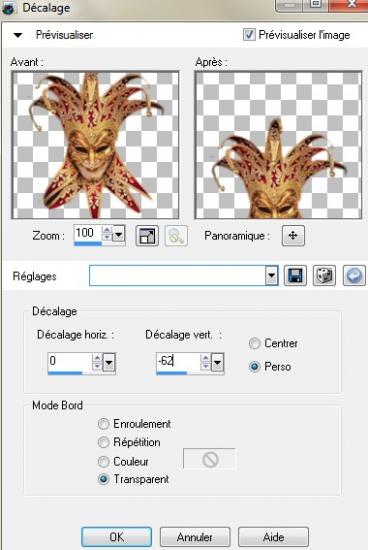Click the PaintShop icon in title bar

(x=8, y=8)
